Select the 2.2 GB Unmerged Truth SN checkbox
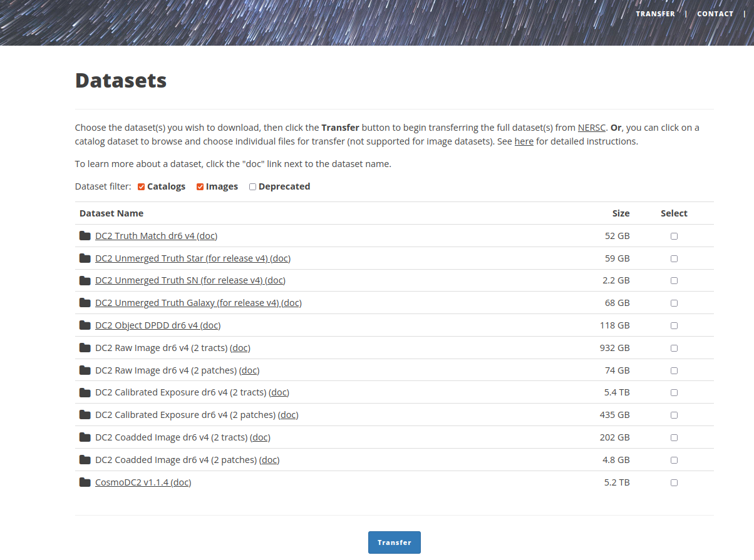This screenshot has width=754, height=560. coord(674,280)
